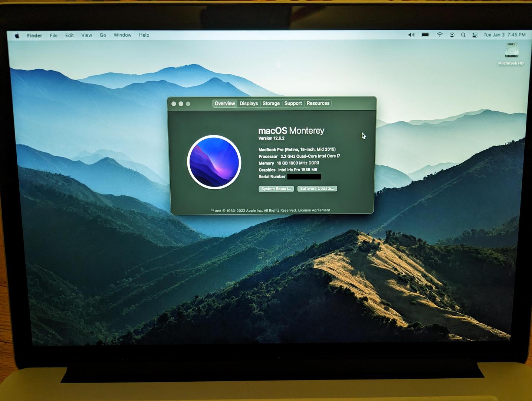
Task: Open the Apple menu
Action: click(x=17, y=36)
